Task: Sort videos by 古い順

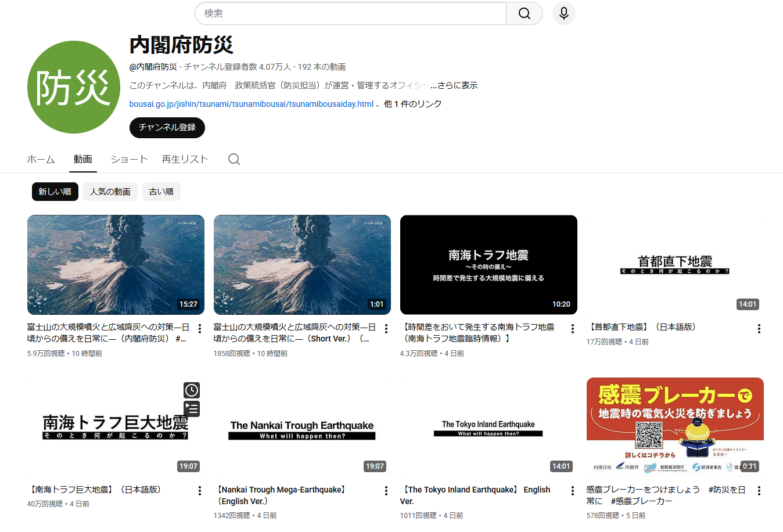Action: click(161, 192)
